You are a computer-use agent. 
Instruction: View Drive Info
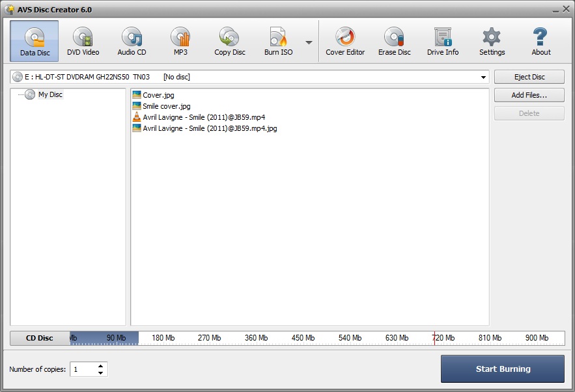442,40
